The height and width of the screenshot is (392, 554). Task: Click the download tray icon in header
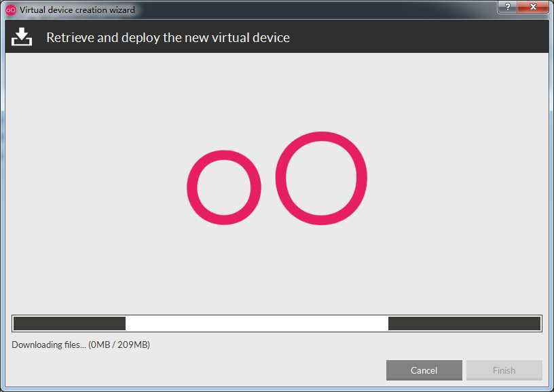pyautogui.click(x=22, y=37)
